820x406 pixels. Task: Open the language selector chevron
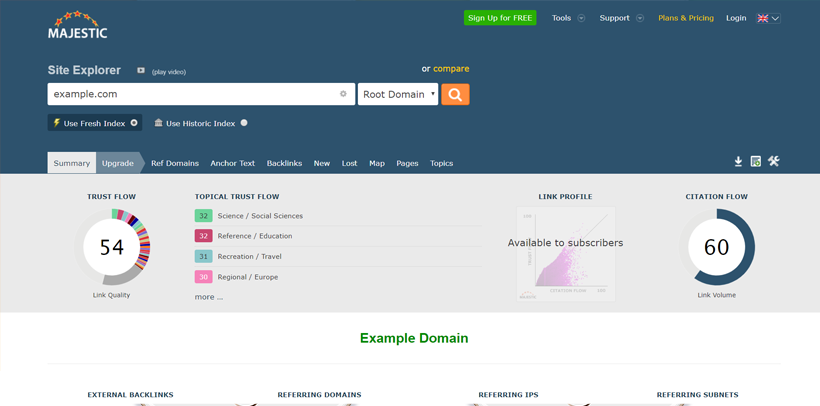point(775,18)
